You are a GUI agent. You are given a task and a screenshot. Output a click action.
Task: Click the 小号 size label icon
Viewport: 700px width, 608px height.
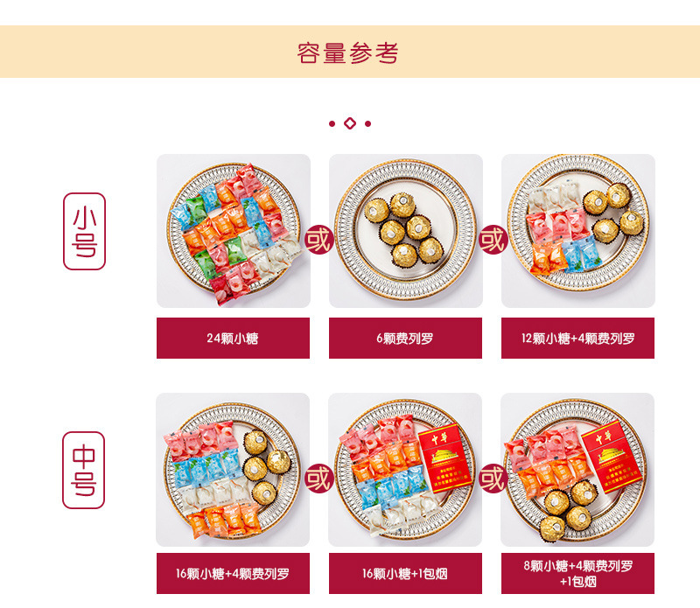pos(84,231)
